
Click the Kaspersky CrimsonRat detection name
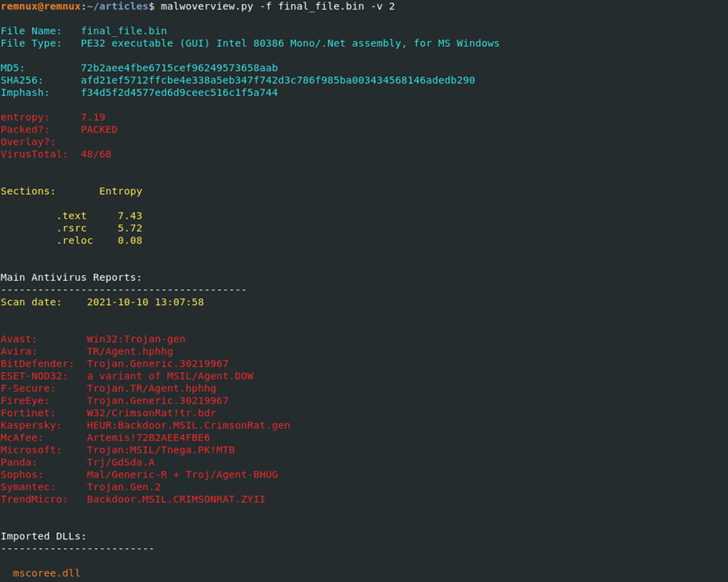click(188, 425)
